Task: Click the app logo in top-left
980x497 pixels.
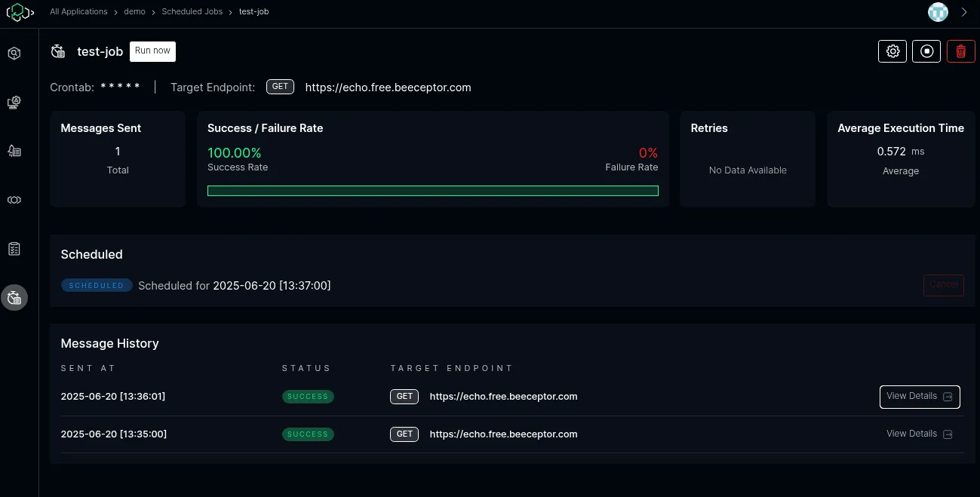Action: [19, 13]
